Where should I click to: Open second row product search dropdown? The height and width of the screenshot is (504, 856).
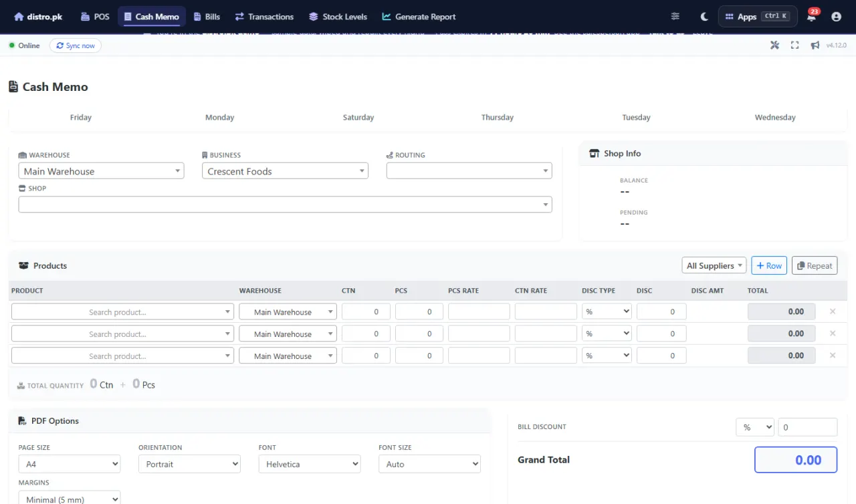pos(122,334)
